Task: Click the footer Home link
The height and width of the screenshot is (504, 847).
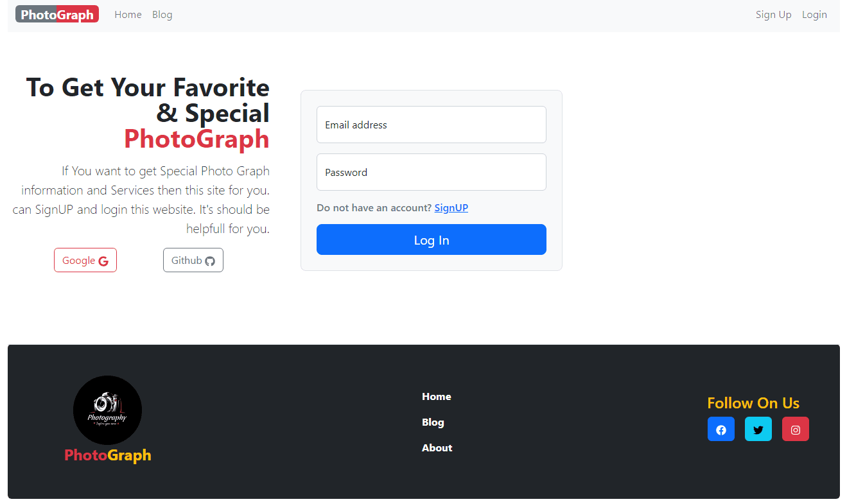Action: (436, 397)
